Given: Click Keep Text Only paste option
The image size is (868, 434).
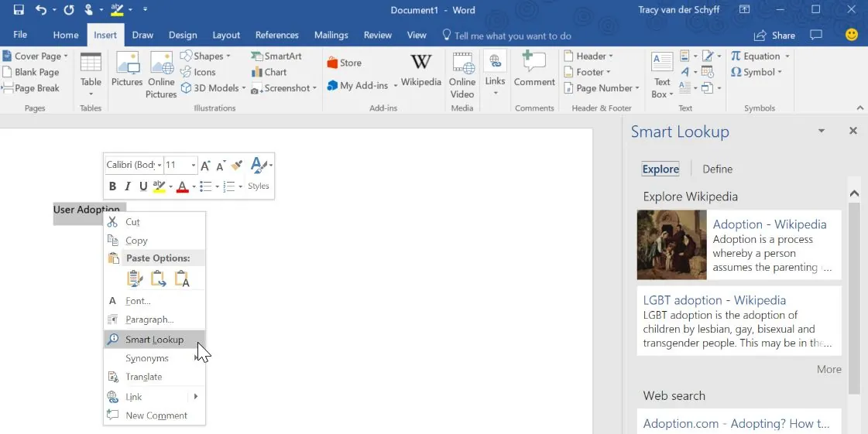Looking at the screenshot, I should [x=182, y=279].
